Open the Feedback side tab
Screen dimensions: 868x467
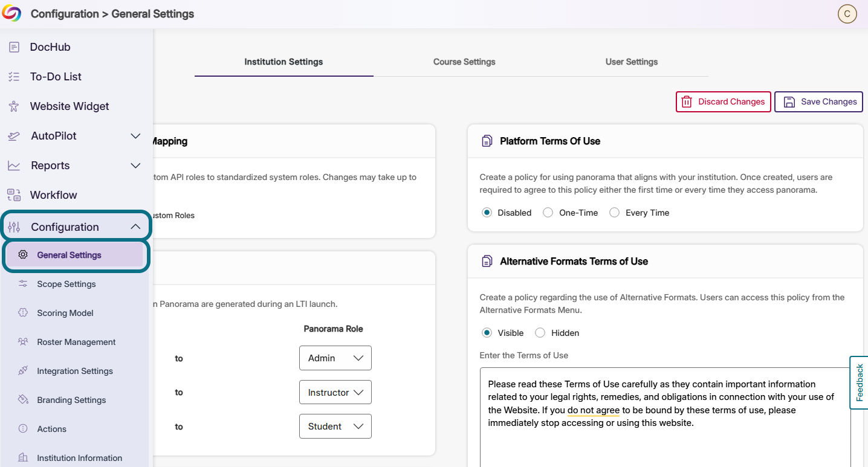[859, 382]
